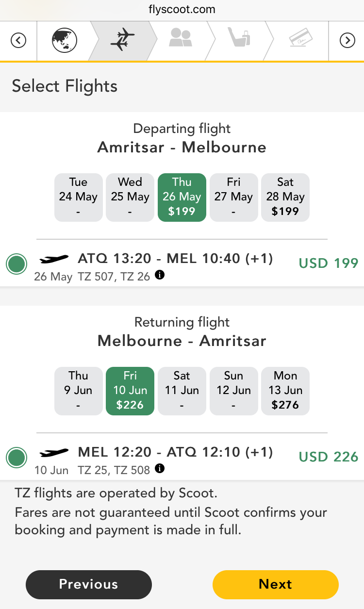Screen dimensions: 364x609
Task: Select the airplanes flight step icon
Action: click(x=122, y=40)
